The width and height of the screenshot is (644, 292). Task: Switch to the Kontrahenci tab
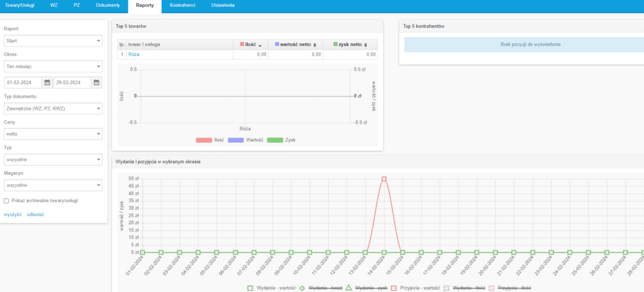(183, 5)
